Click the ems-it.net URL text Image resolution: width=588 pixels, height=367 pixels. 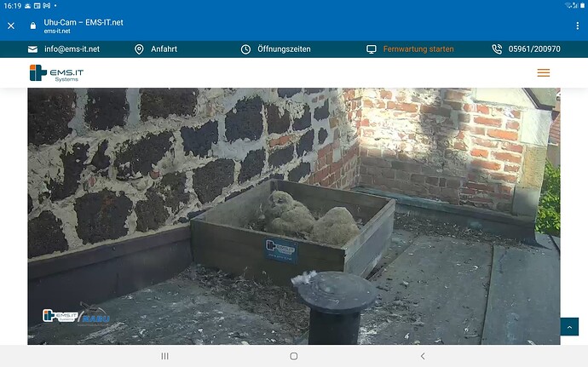[x=57, y=32]
